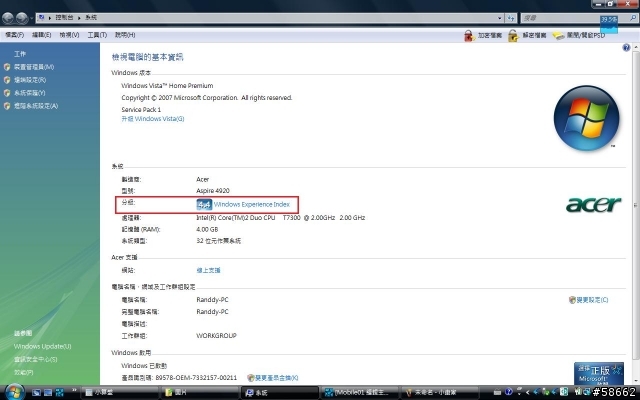Screen dimensions: 640x400
Task: Click the first Quick Launch icon
Action: tap(36, 393)
